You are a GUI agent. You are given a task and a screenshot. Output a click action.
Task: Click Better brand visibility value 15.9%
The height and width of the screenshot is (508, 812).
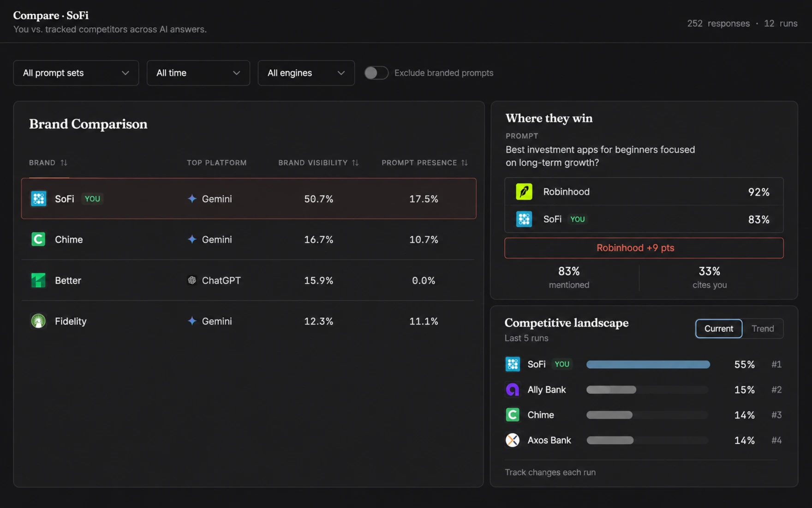(x=318, y=280)
